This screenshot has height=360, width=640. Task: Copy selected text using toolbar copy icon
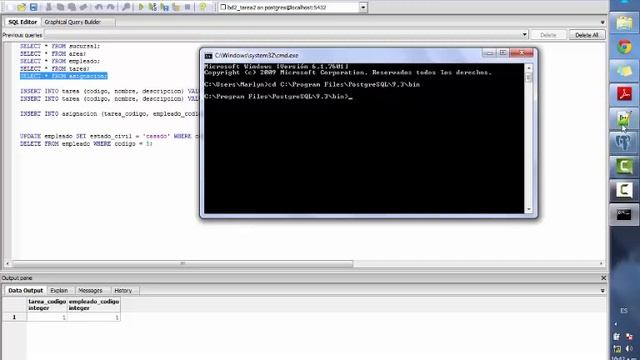pos(60,7)
